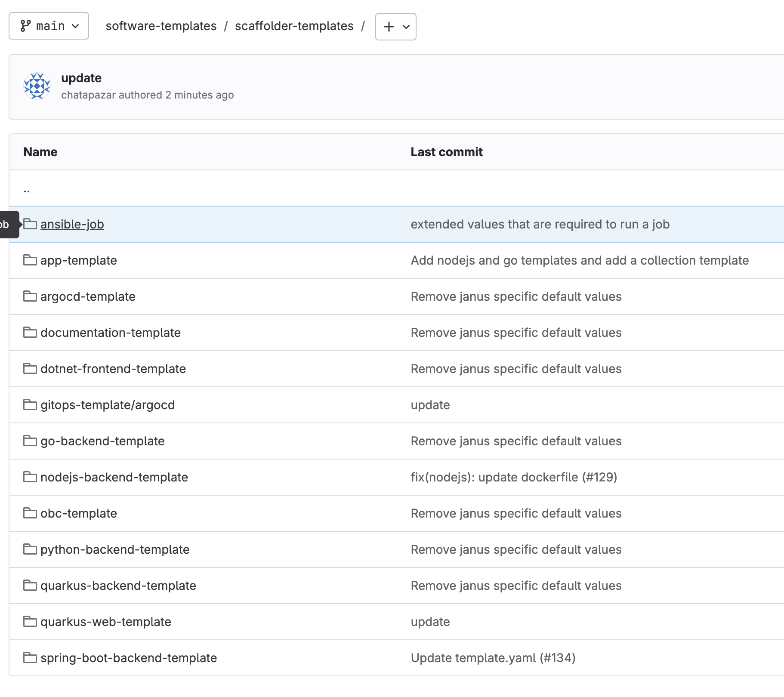Open the dotnet-frontend-template folder

coord(113,369)
